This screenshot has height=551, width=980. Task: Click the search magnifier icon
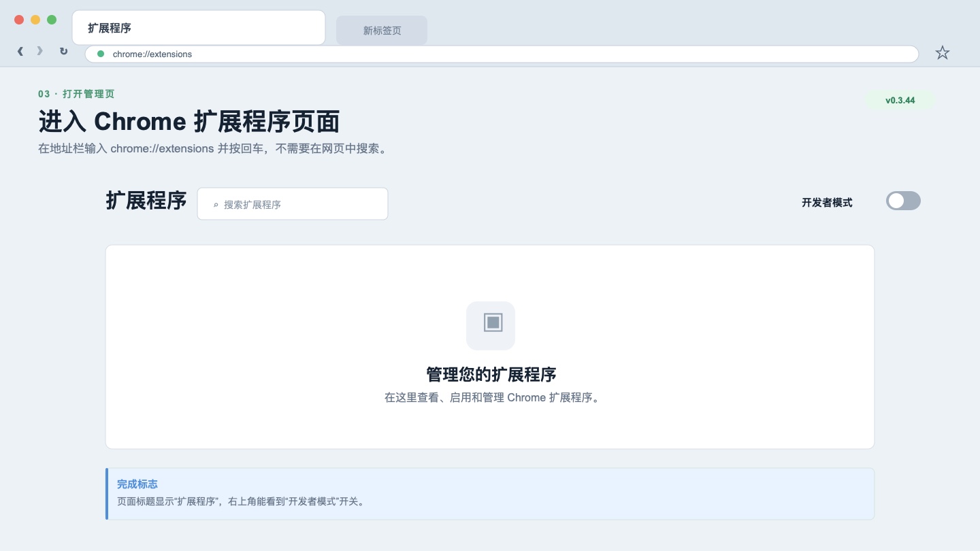(216, 204)
